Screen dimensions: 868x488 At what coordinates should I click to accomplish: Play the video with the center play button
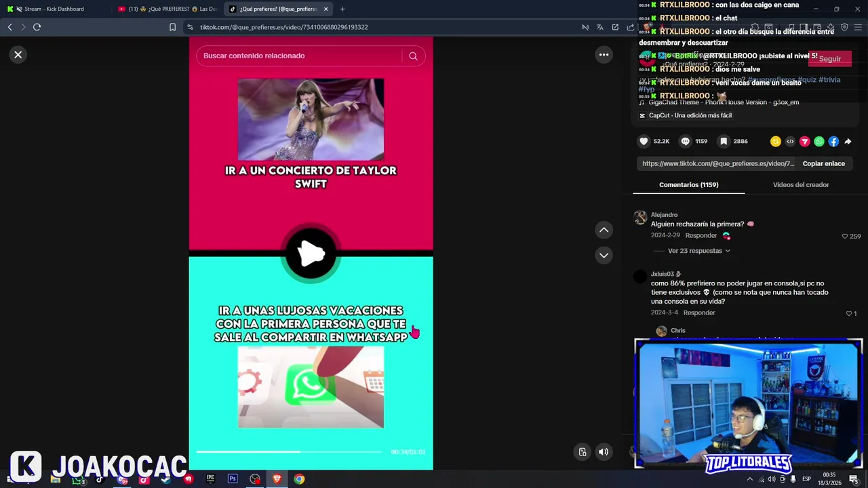point(311,254)
